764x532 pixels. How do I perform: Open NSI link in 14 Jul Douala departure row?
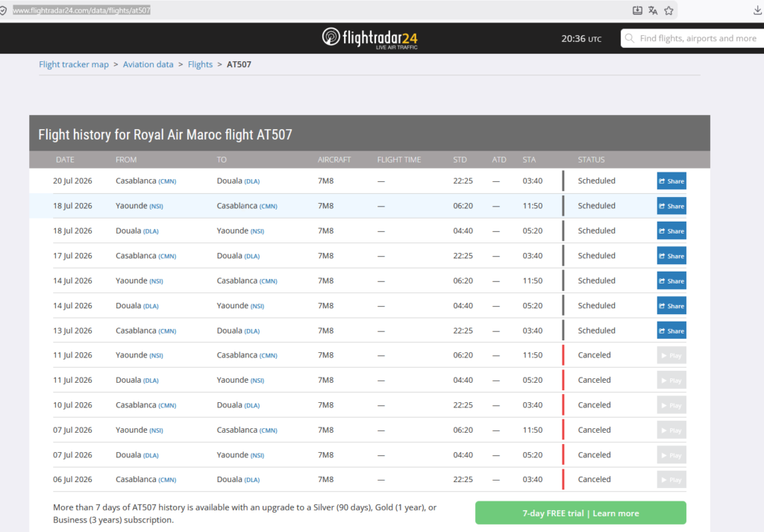click(x=257, y=307)
